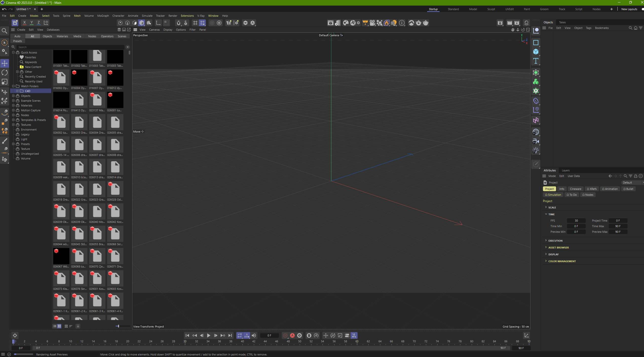Click the keyframe diamond icon left of timeline
This screenshot has height=357, width=644.
tap(15, 335)
